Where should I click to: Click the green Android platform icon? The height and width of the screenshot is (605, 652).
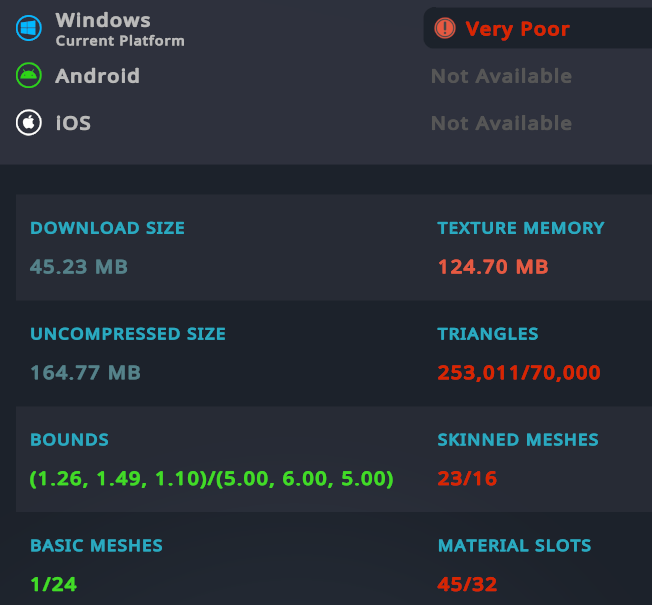pos(29,75)
